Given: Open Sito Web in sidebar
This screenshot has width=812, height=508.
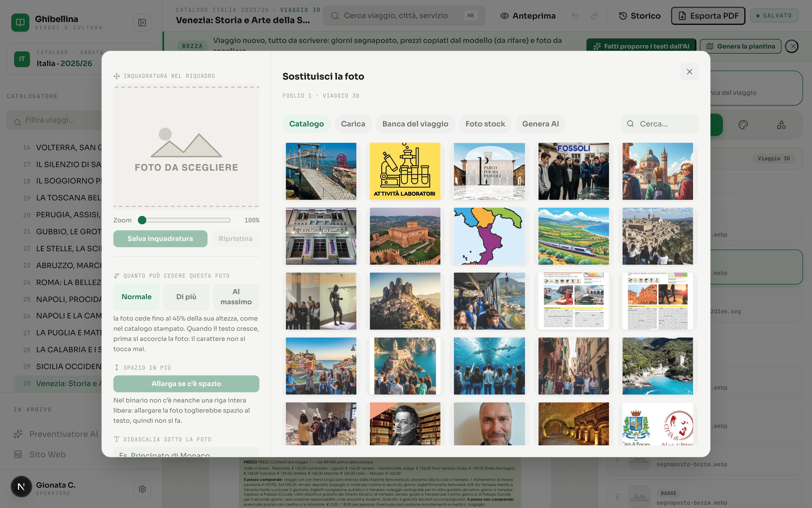Looking at the screenshot, I should [x=40, y=454].
